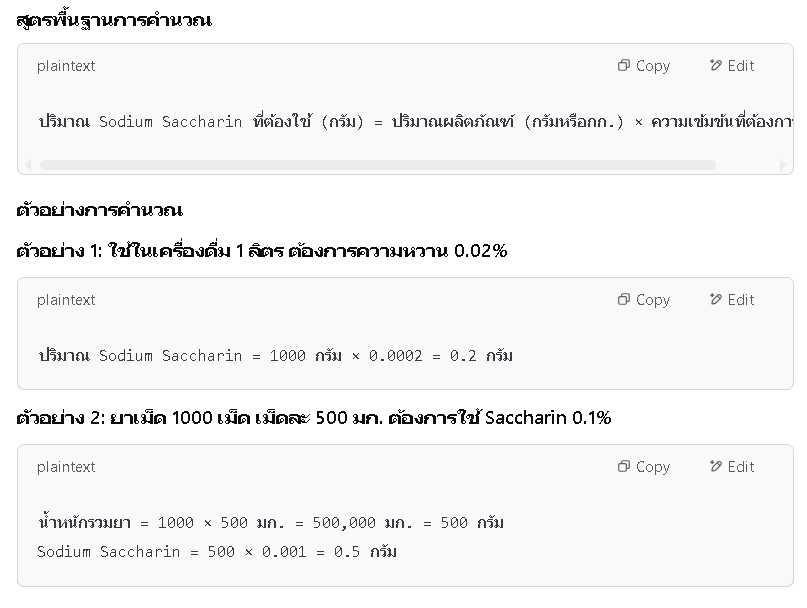Click the Edit pencil icon in the example 2 code block
Viewport: 807px width, 608px height.
point(715,466)
